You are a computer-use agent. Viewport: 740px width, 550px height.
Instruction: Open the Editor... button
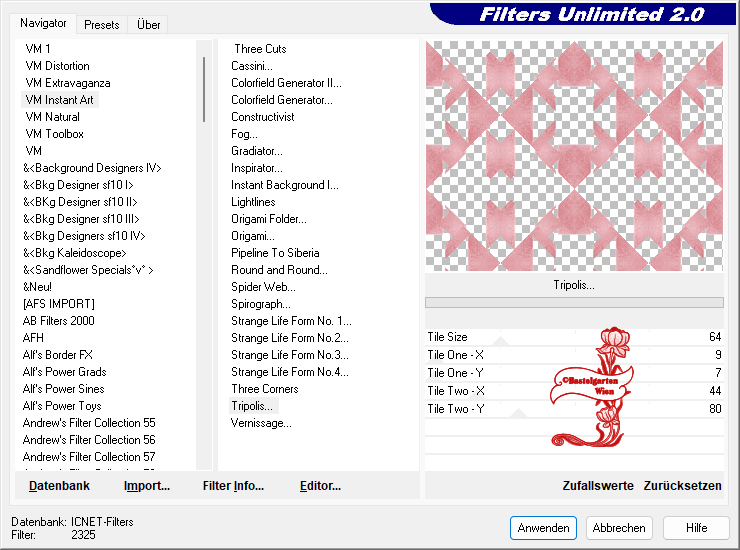(x=320, y=485)
